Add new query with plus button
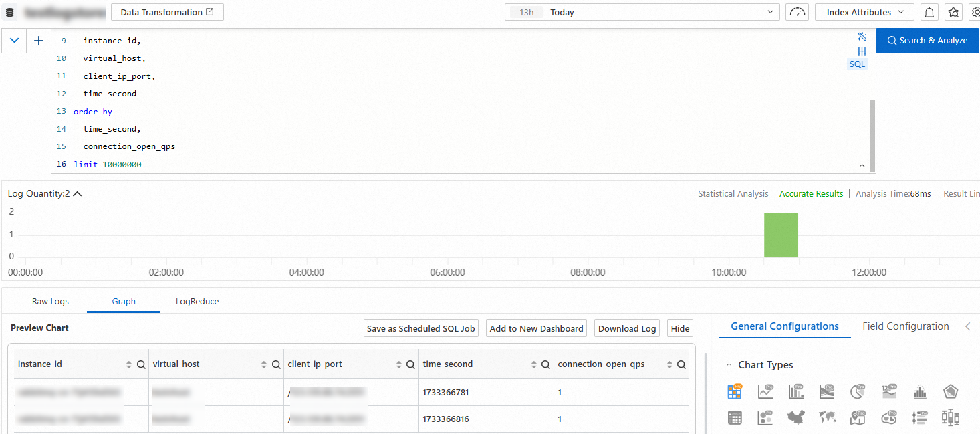The image size is (980, 434). (39, 41)
